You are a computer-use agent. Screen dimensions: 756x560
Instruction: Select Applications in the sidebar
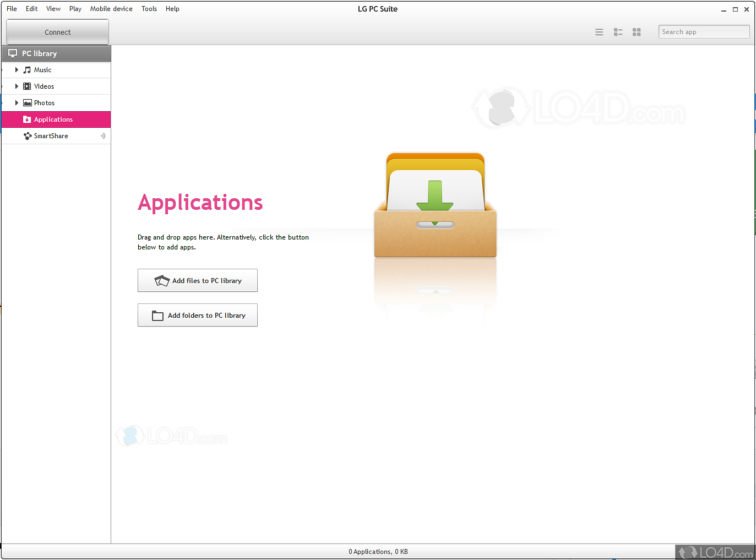coord(56,119)
